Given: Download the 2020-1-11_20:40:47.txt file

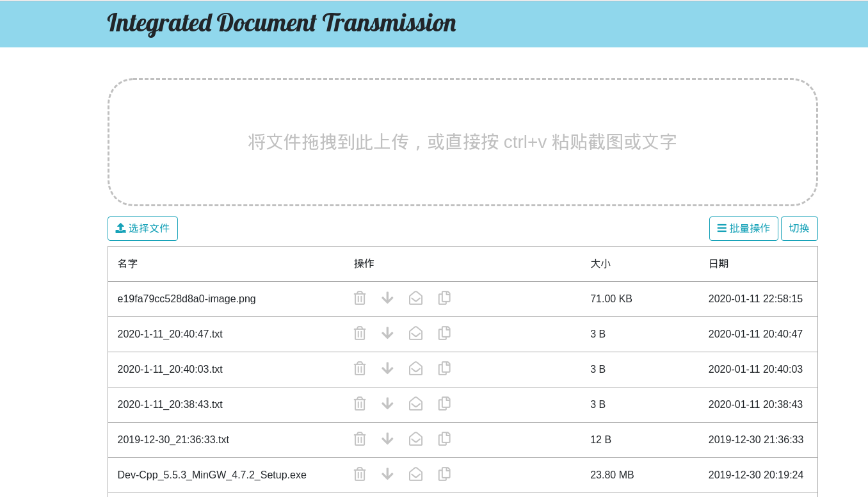Looking at the screenshot, I should [387, 334].
